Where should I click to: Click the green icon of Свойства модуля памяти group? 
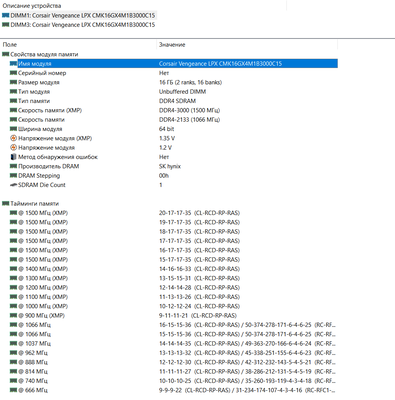pyautogui.click(x=5, y=54)
